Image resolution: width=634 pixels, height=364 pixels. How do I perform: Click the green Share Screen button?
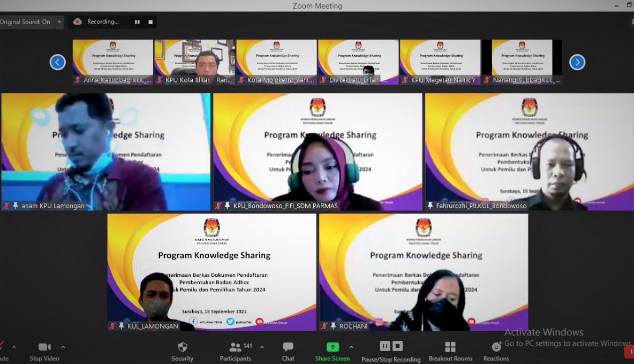click(333, 351)
